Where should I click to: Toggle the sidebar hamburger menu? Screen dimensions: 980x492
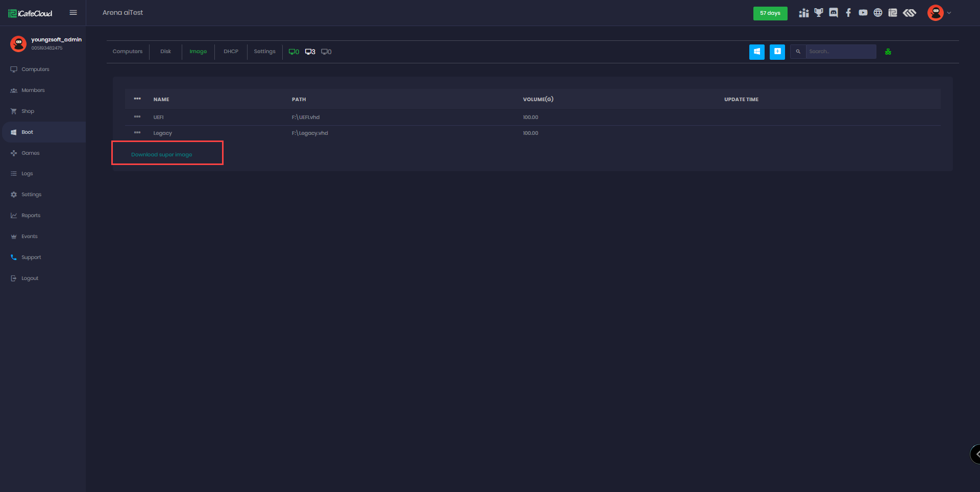point(73,13)
